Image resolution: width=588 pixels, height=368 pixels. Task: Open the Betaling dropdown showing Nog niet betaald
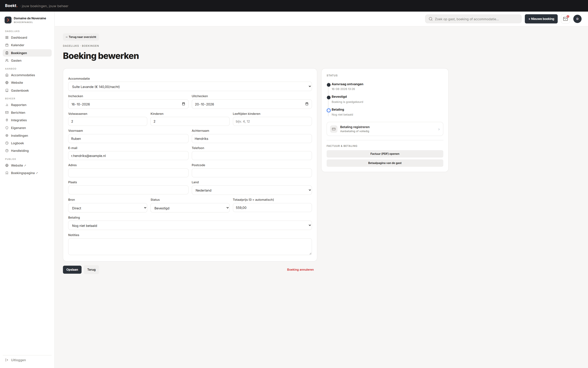pyautogui.click(x=190, y=226)
